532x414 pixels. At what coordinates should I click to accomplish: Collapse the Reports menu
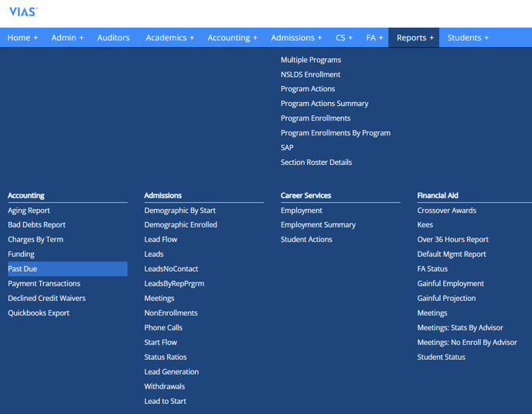pos(414,38)
